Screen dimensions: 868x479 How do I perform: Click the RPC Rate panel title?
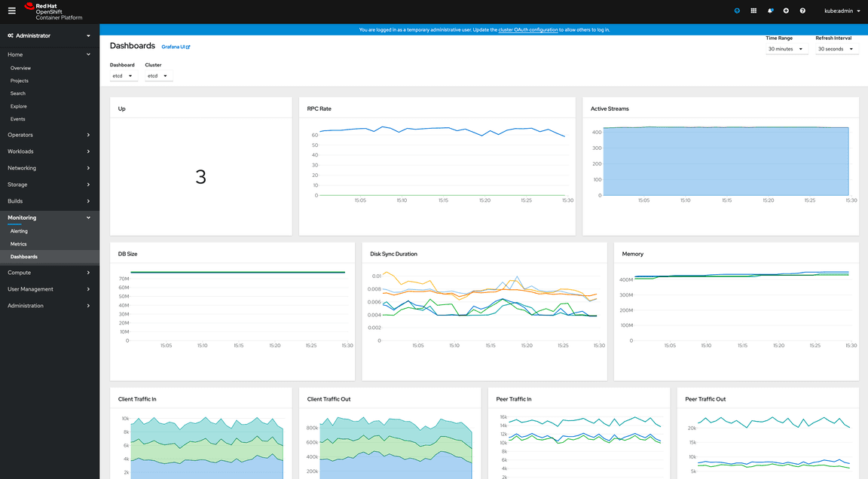(319, 109)
